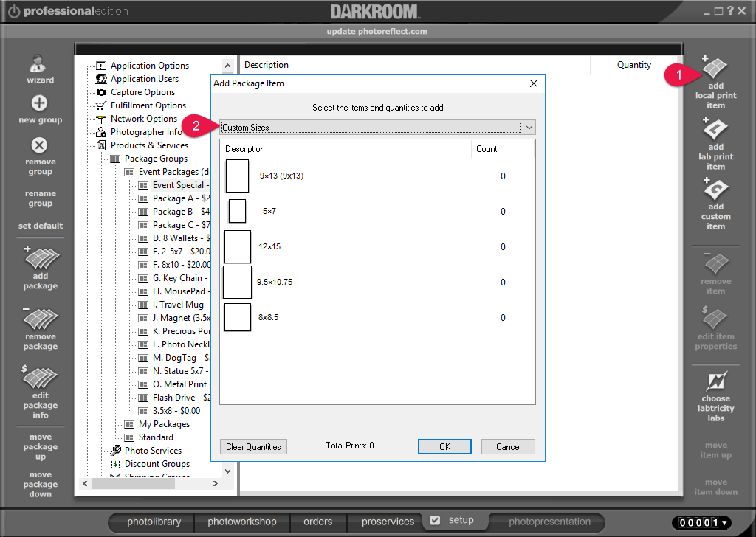Click Cancel button in dialog
756x537 pixels.
click(x=508, y=446)
